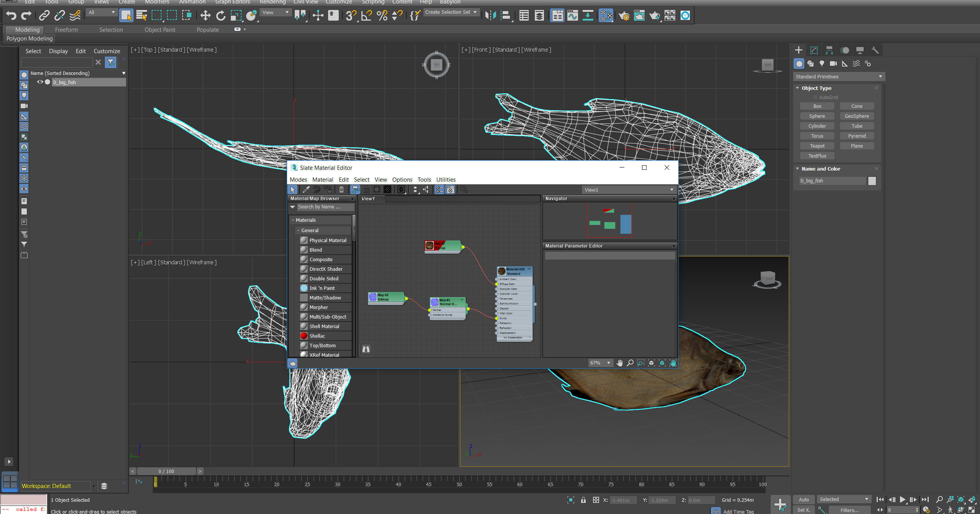This screenshot has width=980, height=514.
Task: Click the GeoSphere button
Action: pyautogui.click(x=857, y=116)
